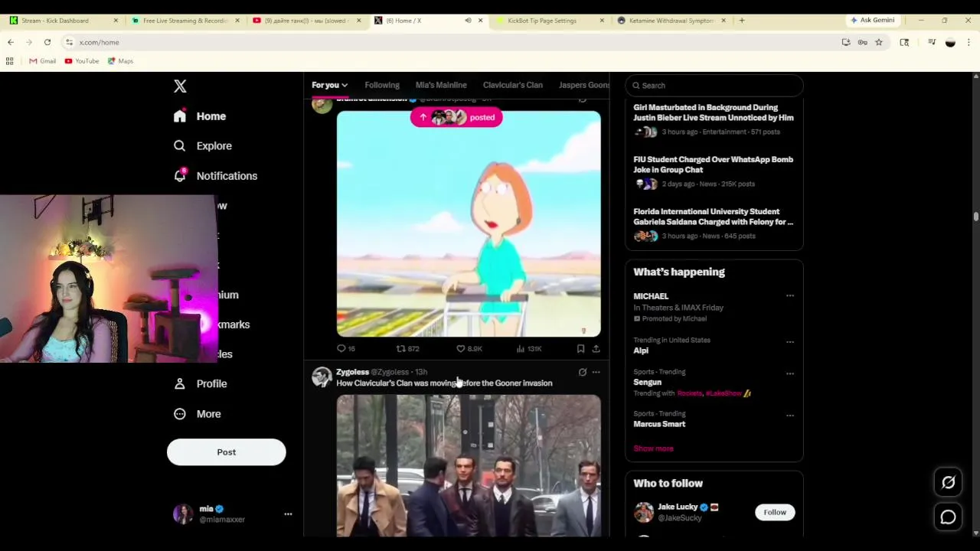Open FIU Student WhatsApp Bomb Joke story
This screenshot has width=980, height=551.
point(713,165)
